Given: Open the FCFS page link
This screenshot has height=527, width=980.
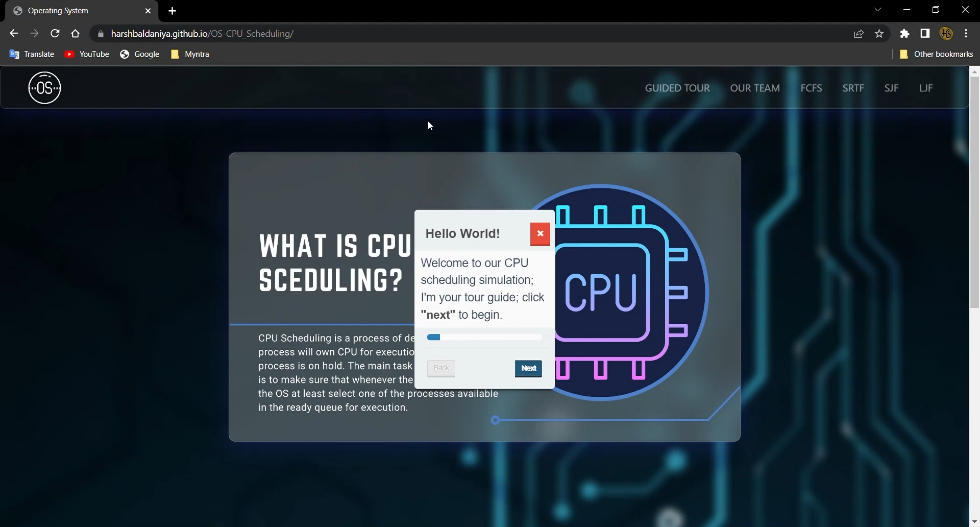Looking at the screenshot, I should coord(811,88).
